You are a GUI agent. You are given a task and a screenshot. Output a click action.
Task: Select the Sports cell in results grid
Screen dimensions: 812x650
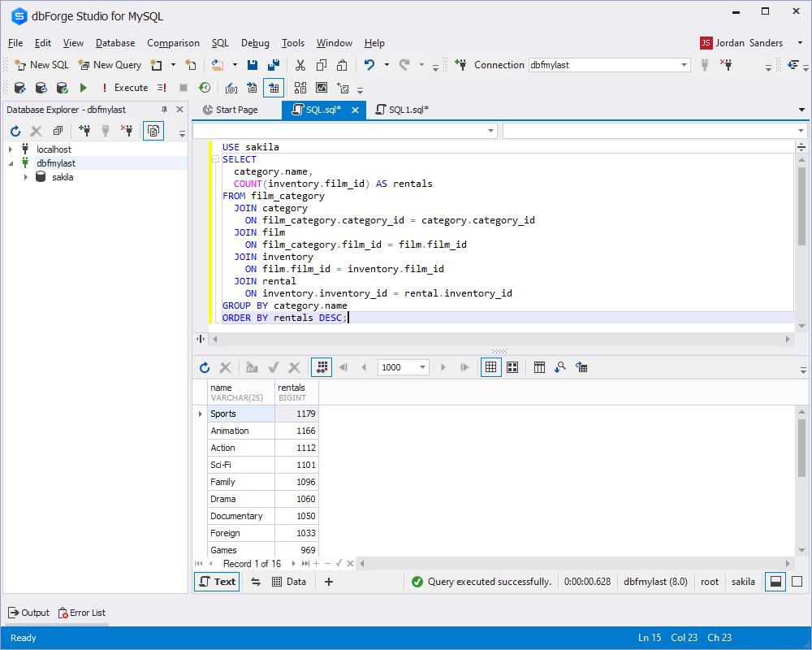pos(240,414)
